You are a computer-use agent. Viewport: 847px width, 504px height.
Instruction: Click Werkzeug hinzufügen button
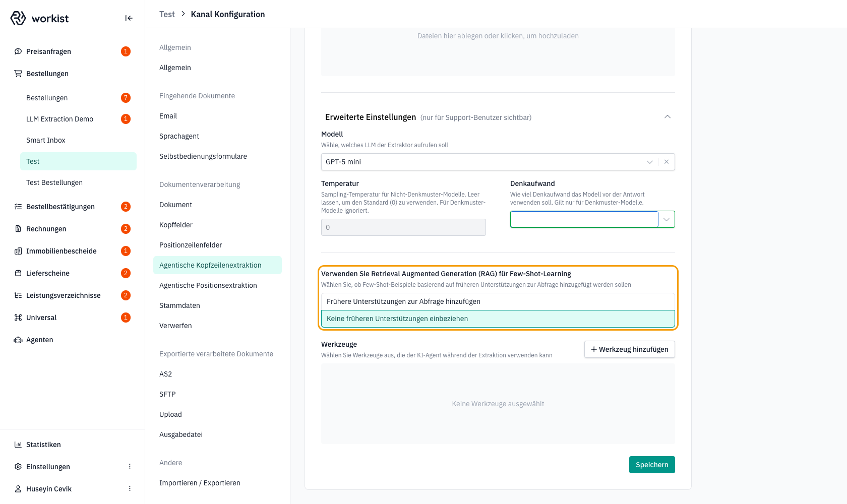[630, 349]
